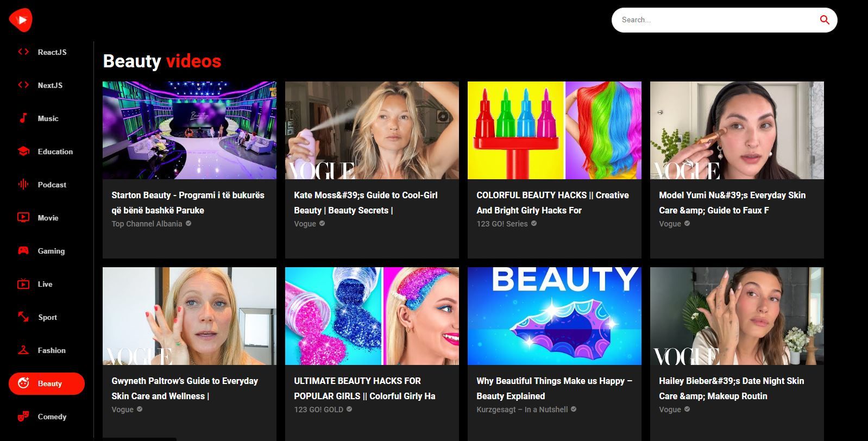Open Vogue channel under Hailey Bieber video
868x441 pixels.
(670, 409)
